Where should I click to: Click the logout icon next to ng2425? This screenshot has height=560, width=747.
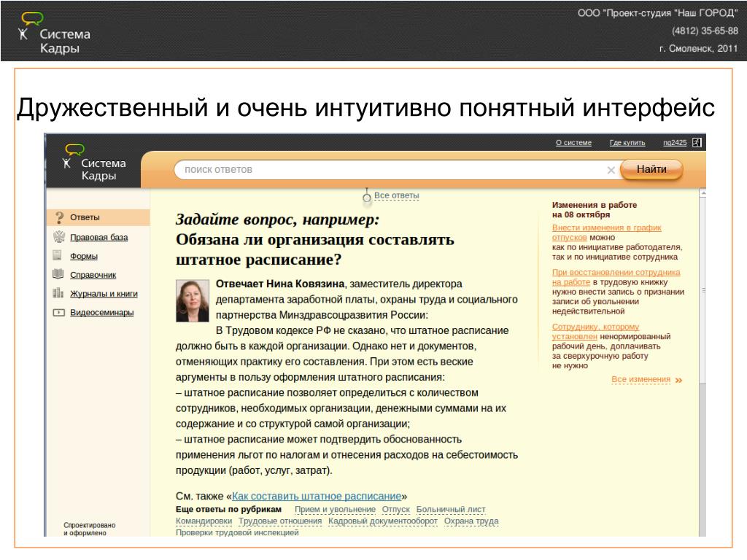click(x=697, y=142)
